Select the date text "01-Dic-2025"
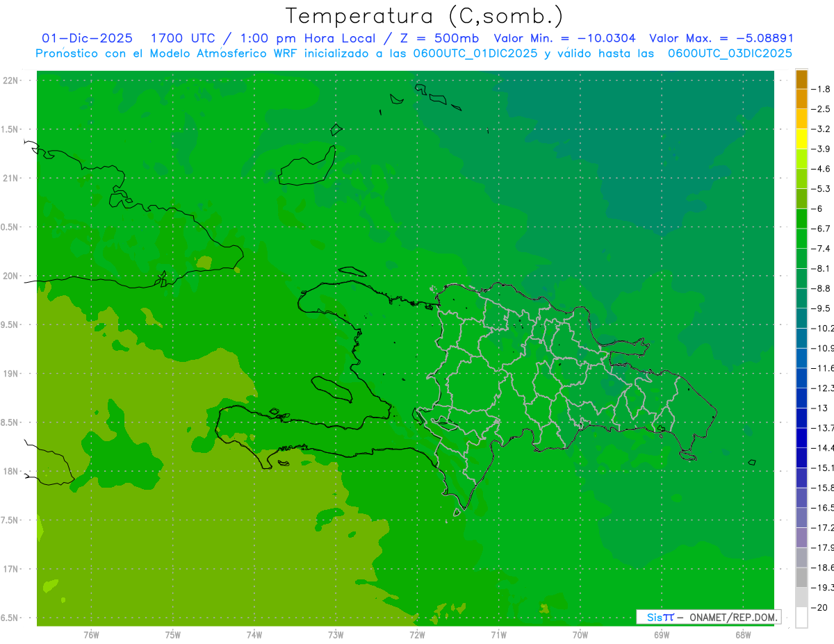This screenshot has width=834, height=644. pos(87,38)
